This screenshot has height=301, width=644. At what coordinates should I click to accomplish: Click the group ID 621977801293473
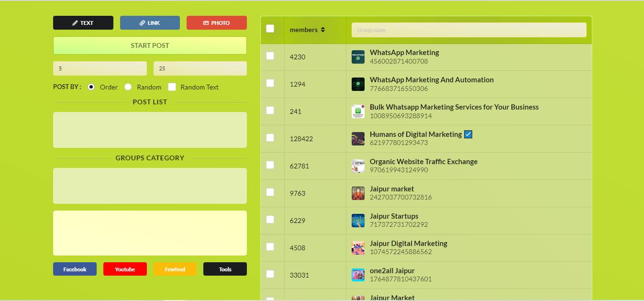coord(399,143)
